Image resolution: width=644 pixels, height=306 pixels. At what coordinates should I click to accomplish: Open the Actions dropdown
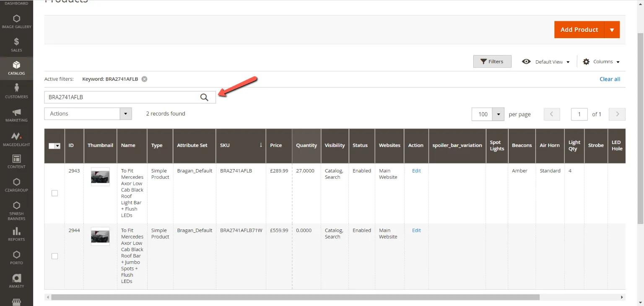[88, 114]
